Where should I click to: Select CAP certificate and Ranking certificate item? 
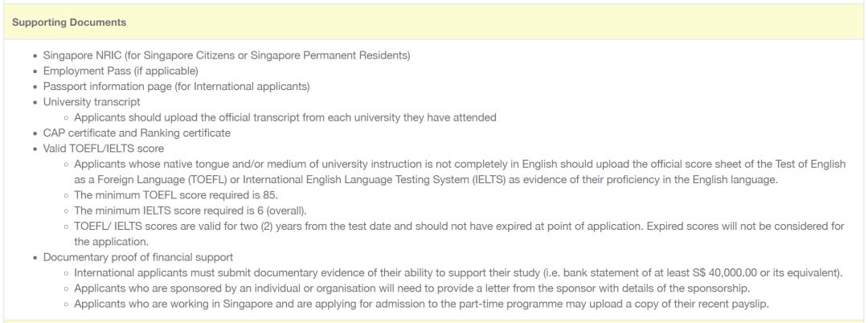click(x=137, y=133)
